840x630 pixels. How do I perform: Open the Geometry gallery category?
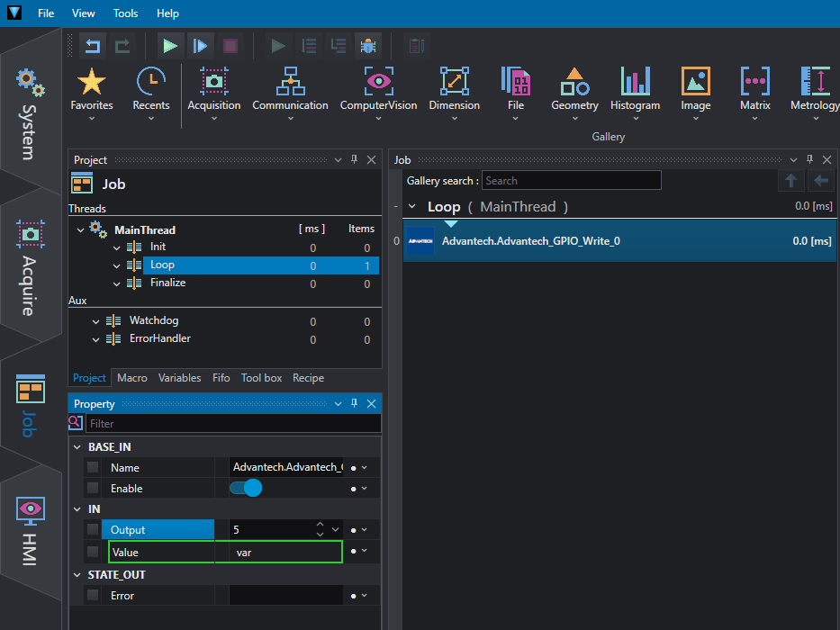click(574, 90)
